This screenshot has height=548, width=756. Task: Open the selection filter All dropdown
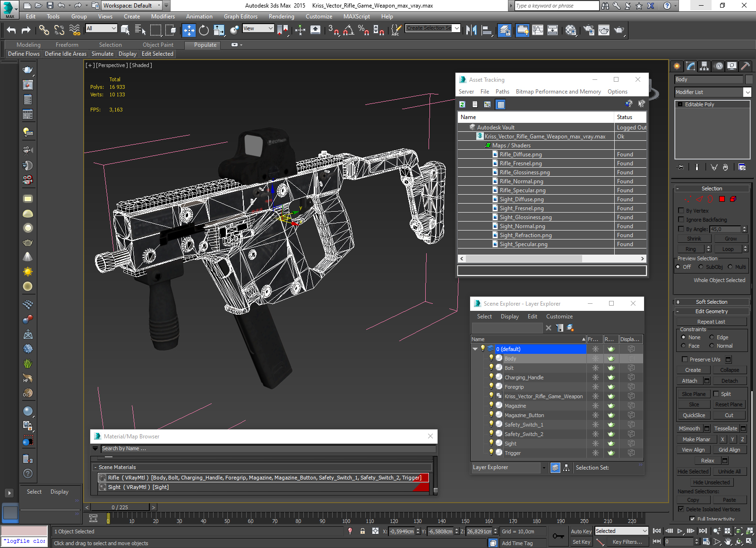coord(102,28)
